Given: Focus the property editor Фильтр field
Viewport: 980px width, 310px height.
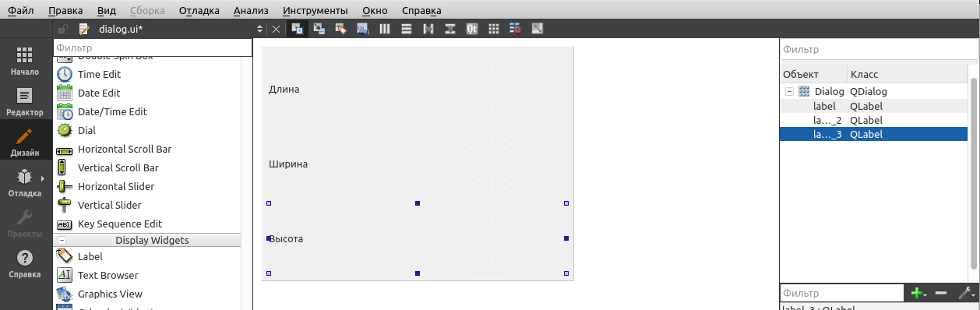Looking at the screenshot, I should pos(842,294).
